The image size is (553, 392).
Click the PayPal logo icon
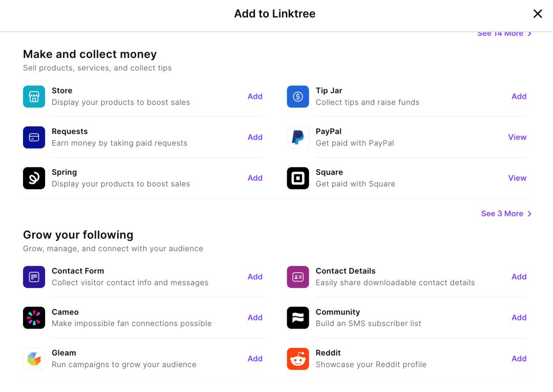[298, 137]
